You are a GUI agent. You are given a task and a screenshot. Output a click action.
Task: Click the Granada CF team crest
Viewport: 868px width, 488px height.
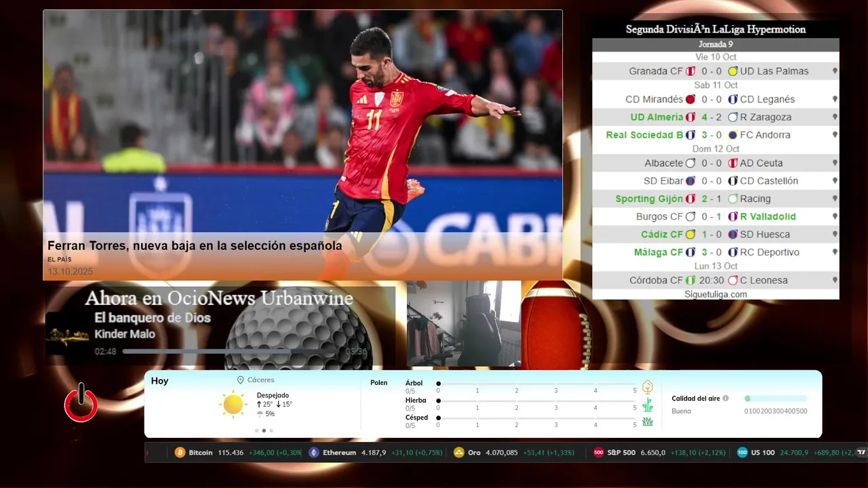click(x=691, y=71)
